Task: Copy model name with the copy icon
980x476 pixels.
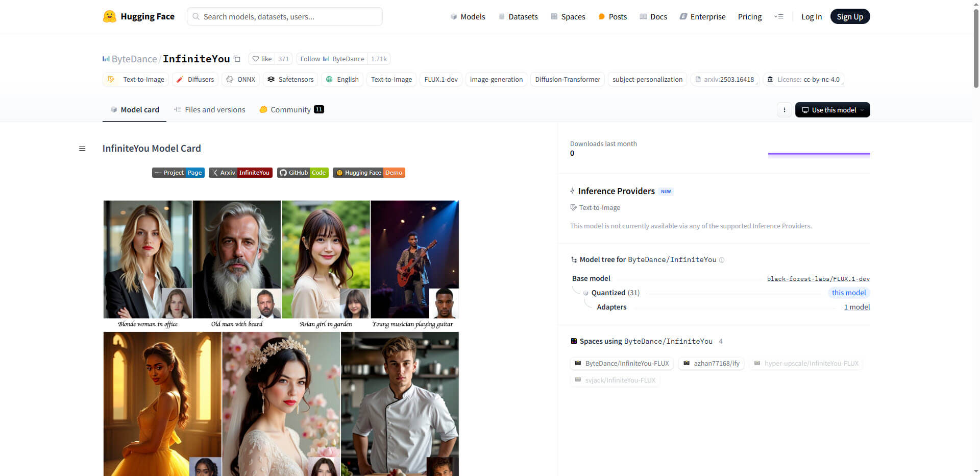Action: tap(237, 59)
